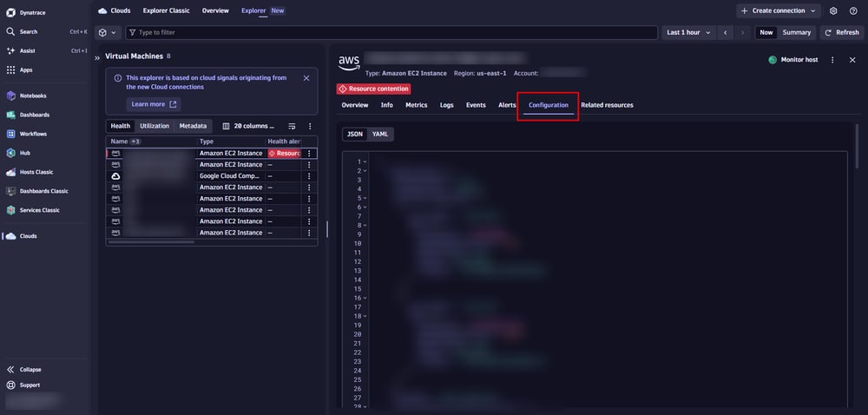Open the instance Overview tab
Image resolution: width=868 pixels, height=415 pixels.
click(355, 105)
